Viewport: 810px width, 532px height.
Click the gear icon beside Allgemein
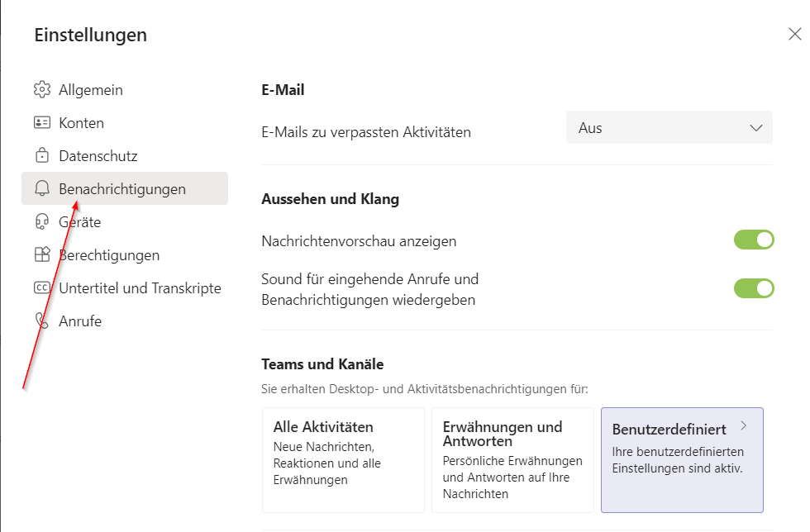coord(42,89)
